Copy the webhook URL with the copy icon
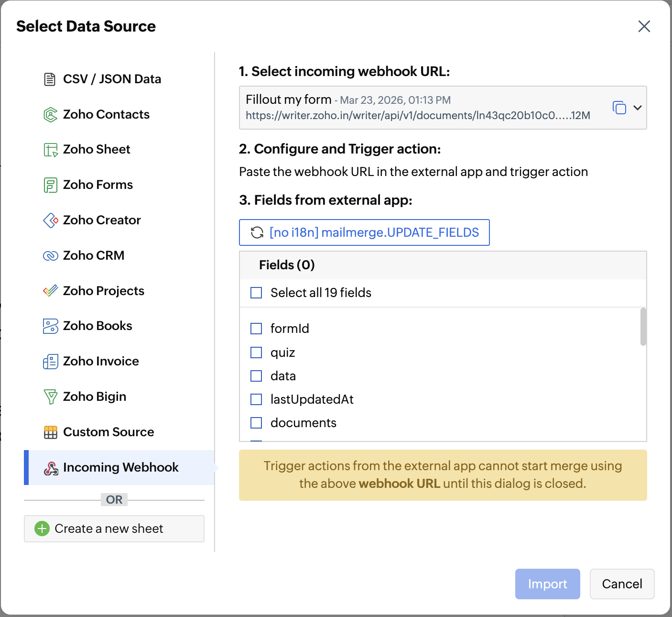This screenshot has height=617, width=672. coord(619,108)
